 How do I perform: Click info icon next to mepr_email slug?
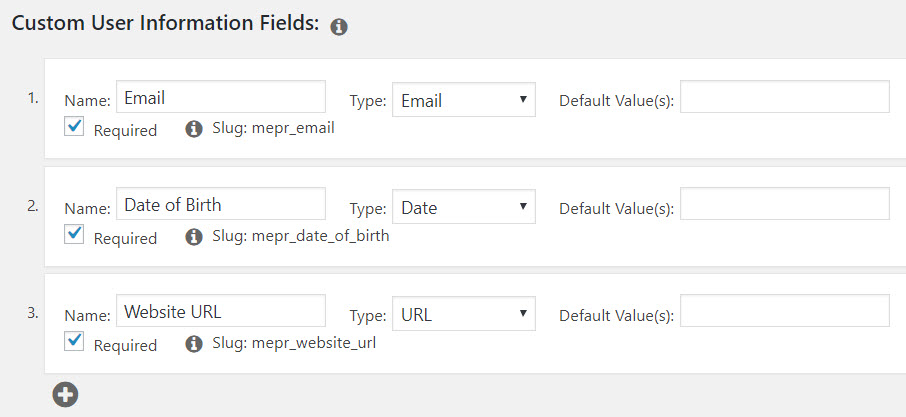[194, 129]
